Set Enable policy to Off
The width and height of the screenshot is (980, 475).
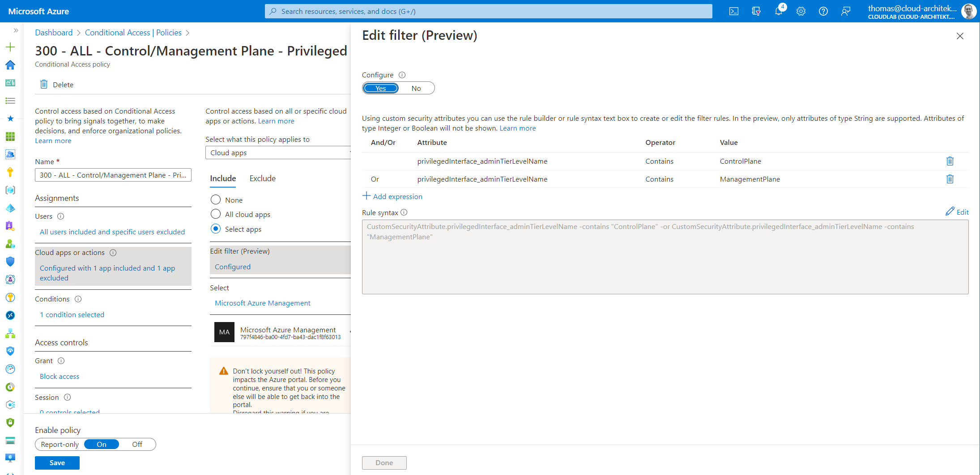coord(137,444)
